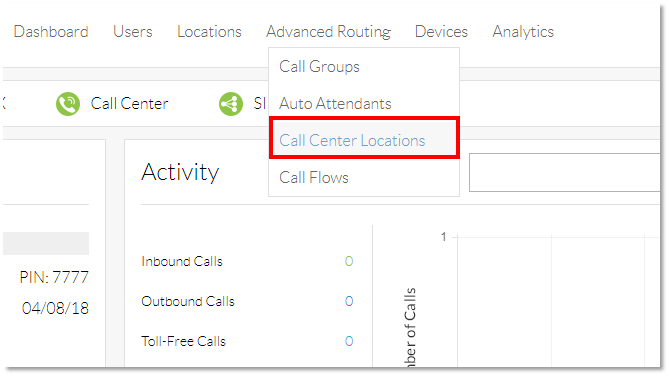
Task: Click the Toll-Free Calls count value
Action: pos(349,341)
